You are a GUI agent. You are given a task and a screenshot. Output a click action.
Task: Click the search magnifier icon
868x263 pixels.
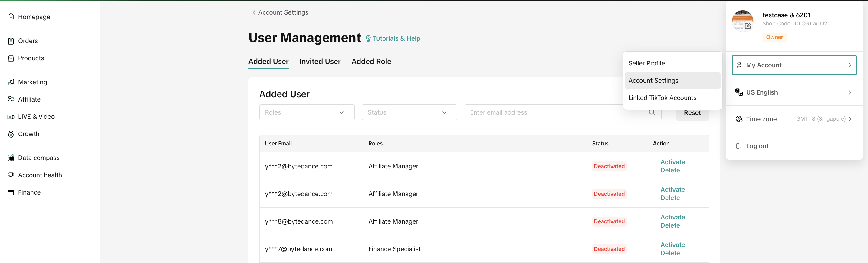652,113
